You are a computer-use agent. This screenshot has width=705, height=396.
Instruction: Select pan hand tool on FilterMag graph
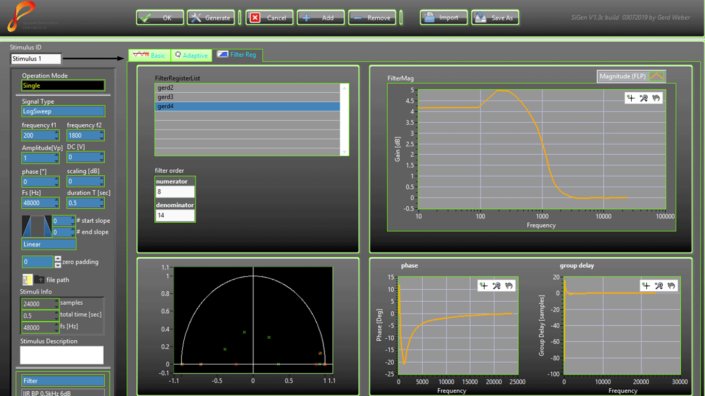[656, 98]
